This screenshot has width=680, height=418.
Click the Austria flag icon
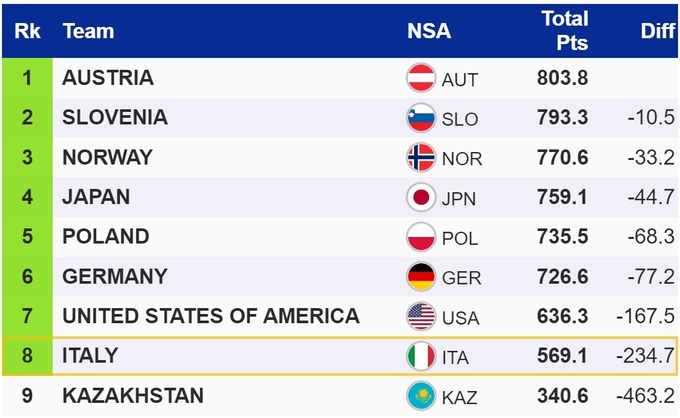pyautogui.click(x=421, y=78)
